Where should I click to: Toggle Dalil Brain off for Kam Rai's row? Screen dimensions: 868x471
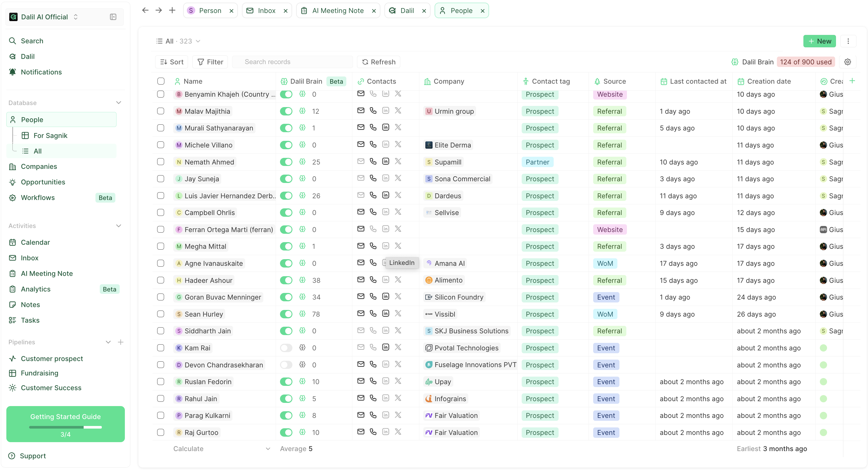[x=286, y=347]
